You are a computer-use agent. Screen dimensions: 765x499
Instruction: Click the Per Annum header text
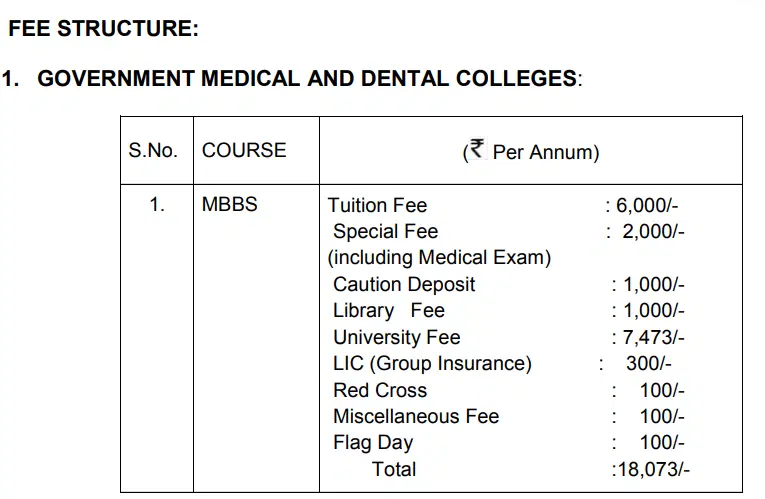[545, 153]
